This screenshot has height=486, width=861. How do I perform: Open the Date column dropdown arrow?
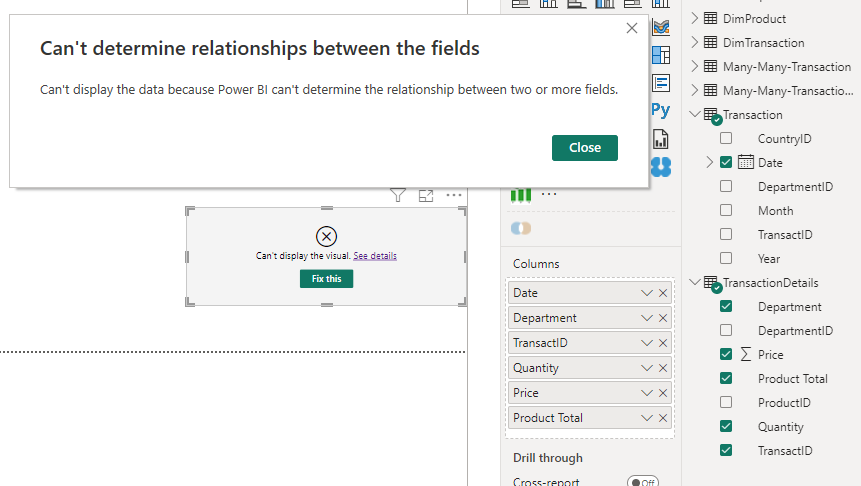pyautogui.click(x=646, y=293)
